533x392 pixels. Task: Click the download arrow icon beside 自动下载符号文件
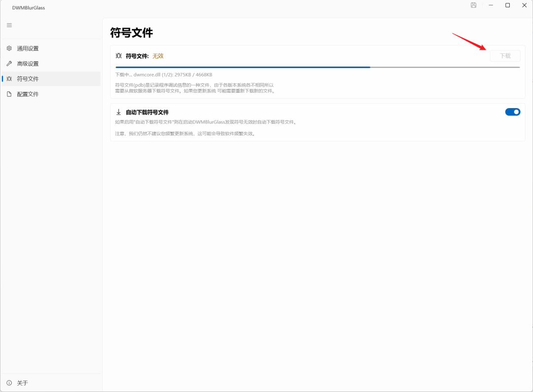click(x=118, y=112)
